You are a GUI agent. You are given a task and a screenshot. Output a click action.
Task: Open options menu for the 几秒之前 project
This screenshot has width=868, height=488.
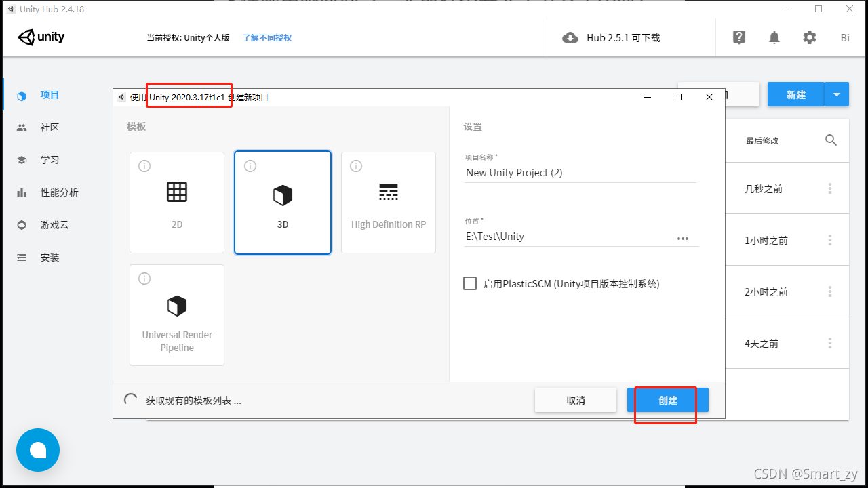tap(830, 189)
